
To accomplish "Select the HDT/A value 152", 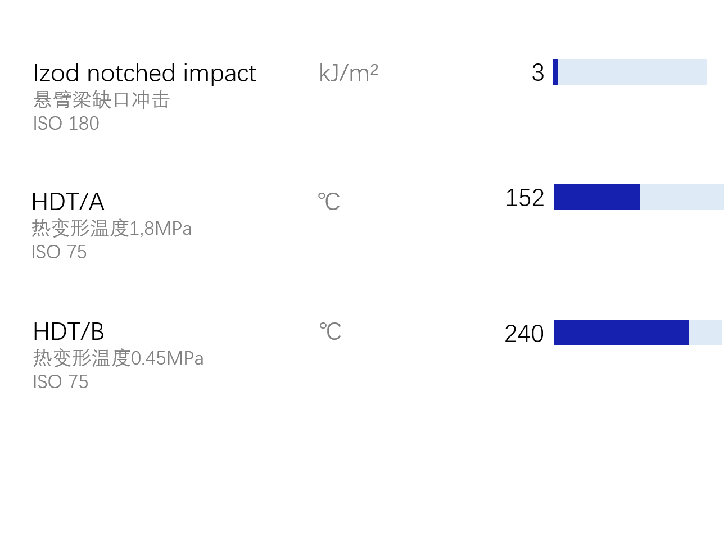I will pos(524,198).
